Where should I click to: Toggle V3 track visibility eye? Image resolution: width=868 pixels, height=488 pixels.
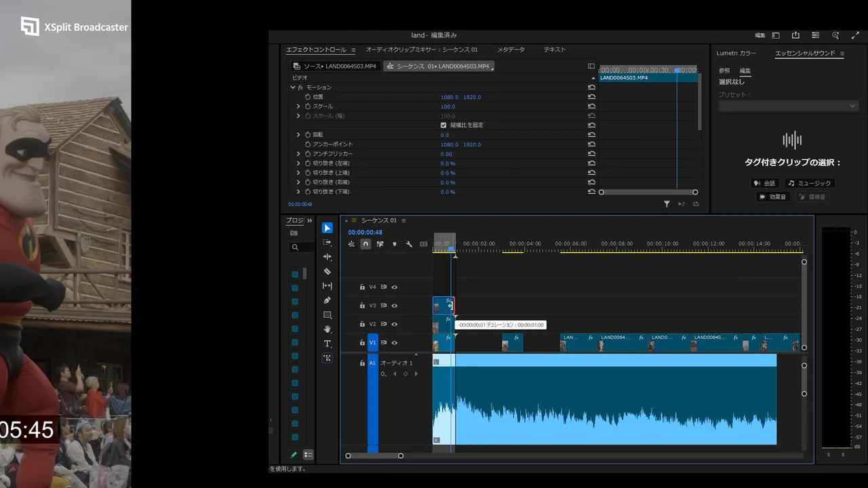[x=394, y=306]
